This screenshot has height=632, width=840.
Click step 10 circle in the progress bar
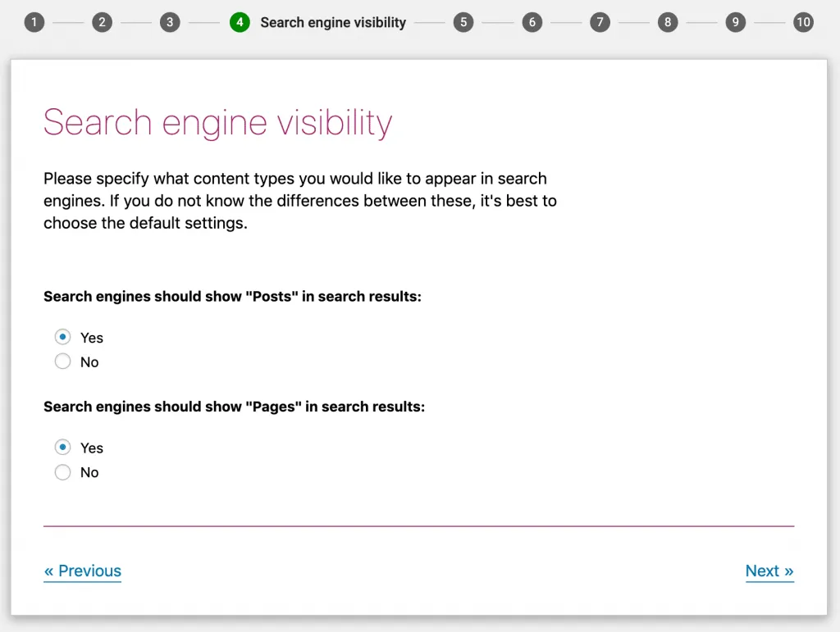pyautogui.click(x=804, y=22)
